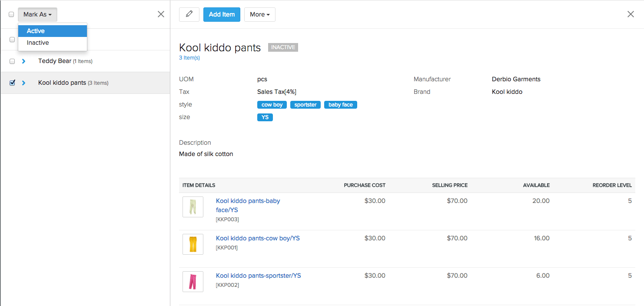This screenshot has width=644, height=306.
Task: Open Kool kiddo pants-cow boy/YS item
Action: [257, 238]
